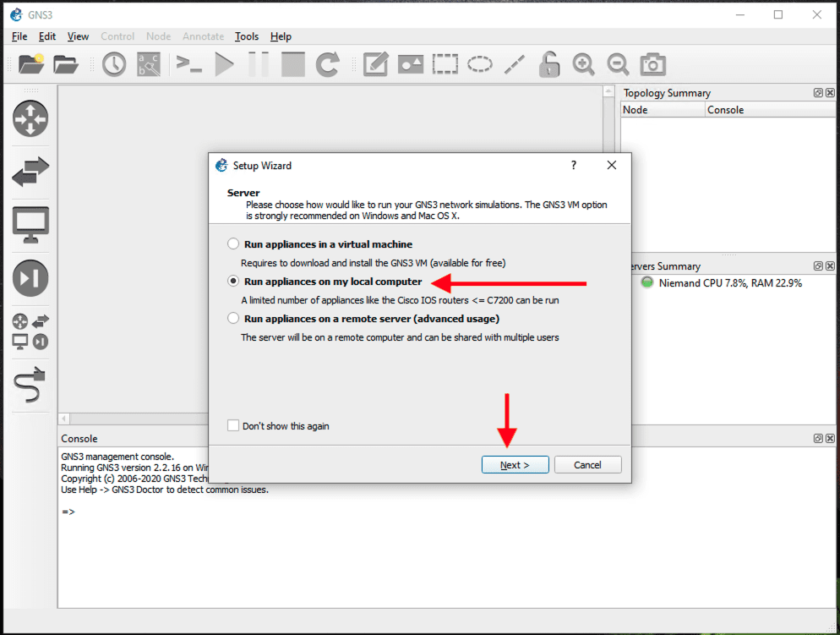
Task: Undock the Topology Summary panel
Action: [818, 93]
